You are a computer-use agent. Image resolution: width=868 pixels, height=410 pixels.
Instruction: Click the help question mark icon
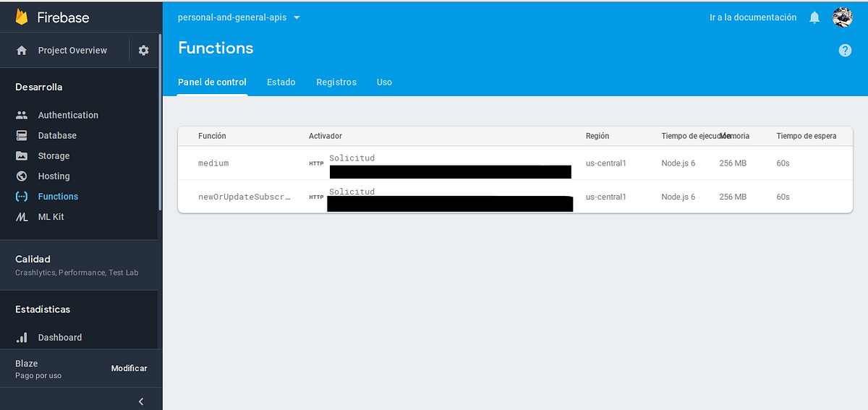pyautogui.click(x=845, y=50)
